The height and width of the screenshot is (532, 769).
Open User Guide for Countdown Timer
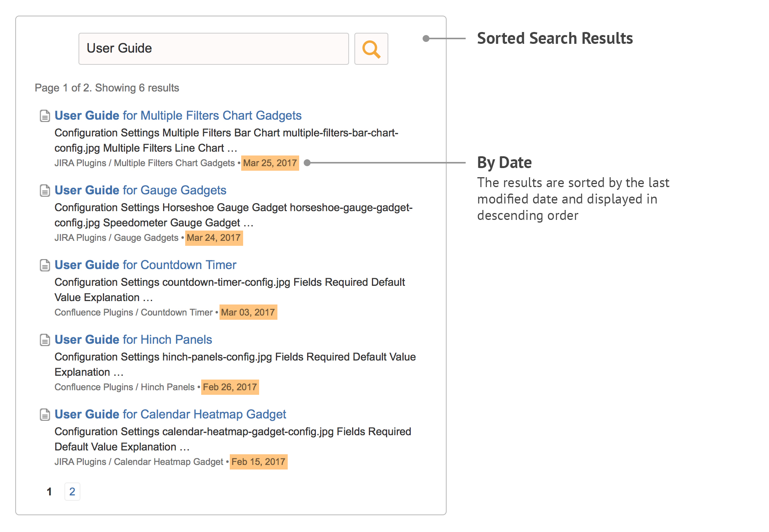[145, 265]
